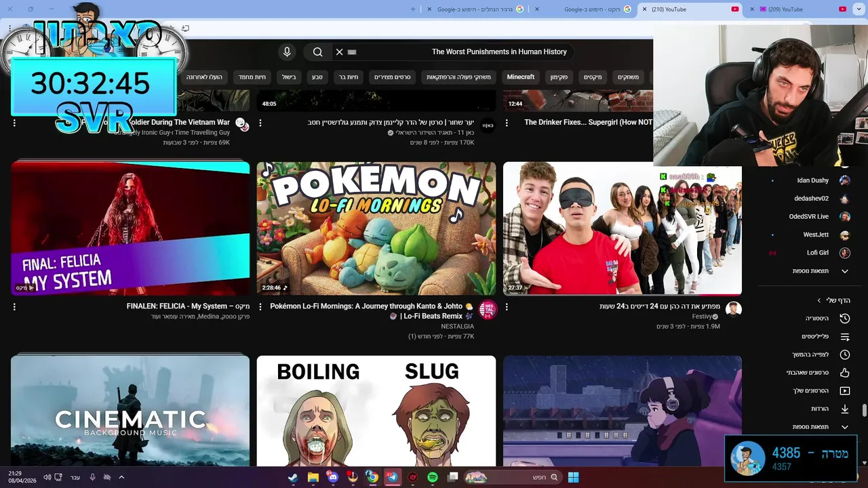868x488 pixels.
Task: Select the סרטים מצוירים filter chip
Action: pos(392,77)
